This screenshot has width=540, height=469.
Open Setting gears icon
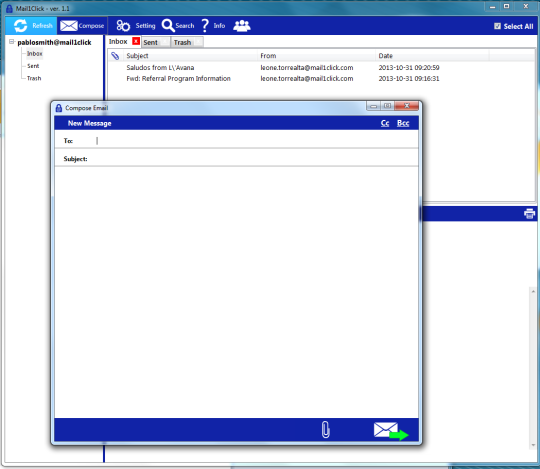tap(123, 26)
